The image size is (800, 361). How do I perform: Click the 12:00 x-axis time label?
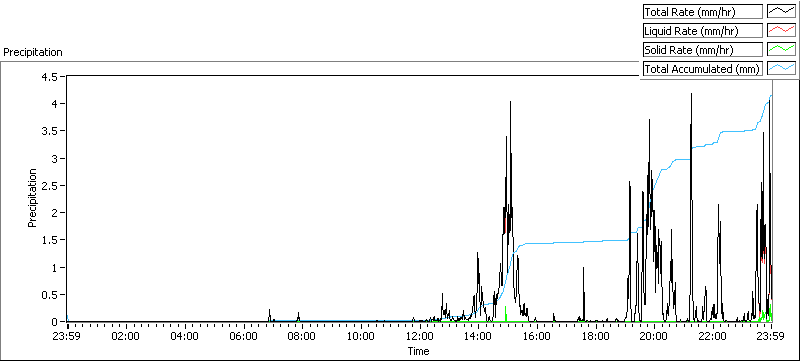419,336
